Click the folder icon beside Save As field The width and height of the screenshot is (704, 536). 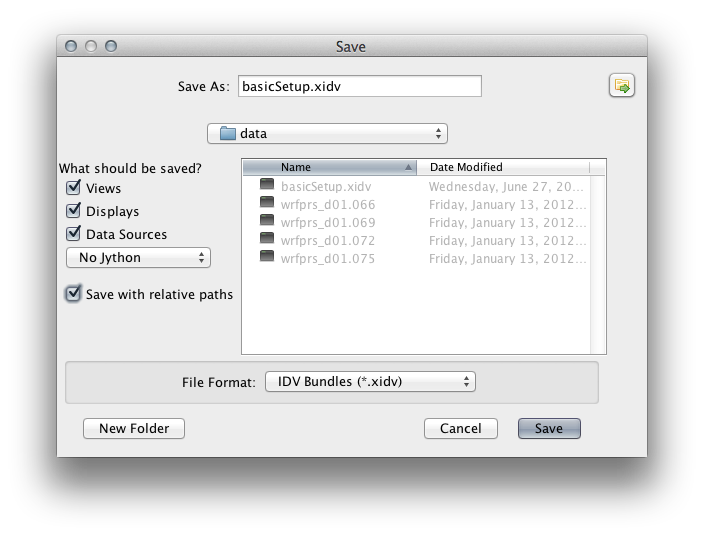click(622, 87)
